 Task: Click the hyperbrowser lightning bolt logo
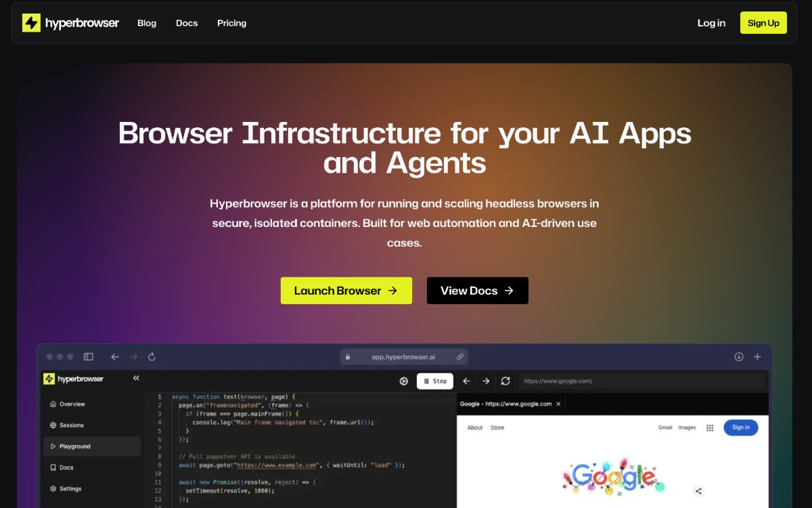click(x=32, y=23)
